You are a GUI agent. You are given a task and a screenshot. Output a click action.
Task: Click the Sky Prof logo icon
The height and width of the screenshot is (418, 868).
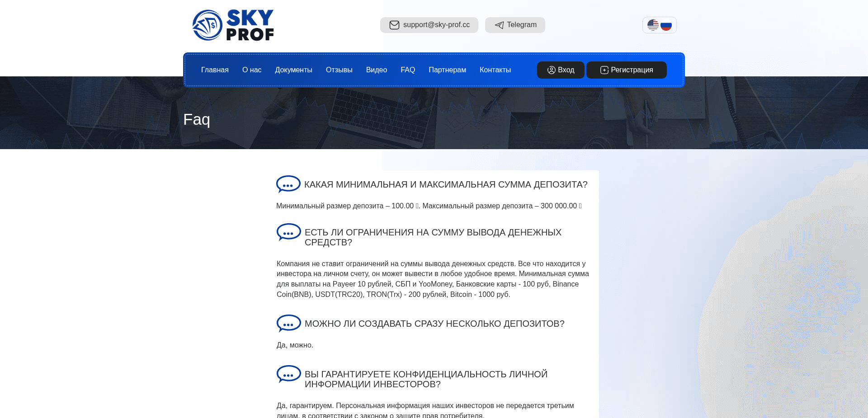pyautogui.click(x=208, y=24)
